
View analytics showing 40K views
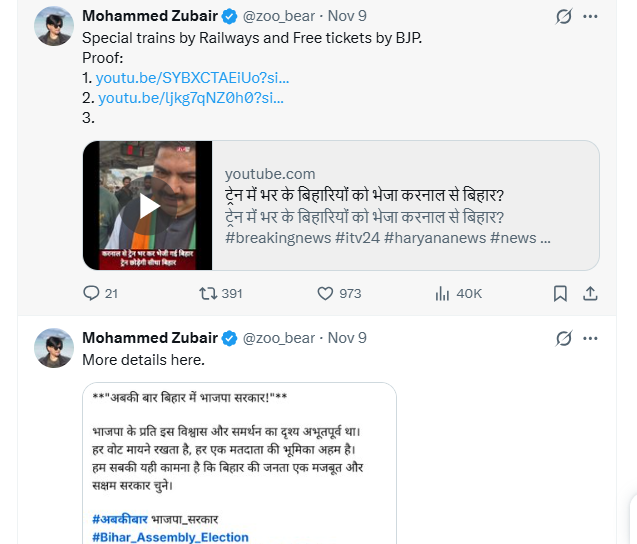pyautogui.click(x=443, y=293)
